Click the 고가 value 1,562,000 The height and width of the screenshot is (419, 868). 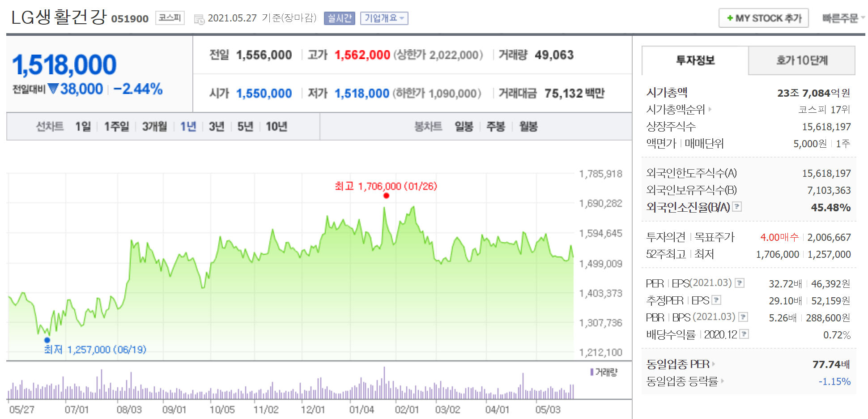tap(362, 55)
